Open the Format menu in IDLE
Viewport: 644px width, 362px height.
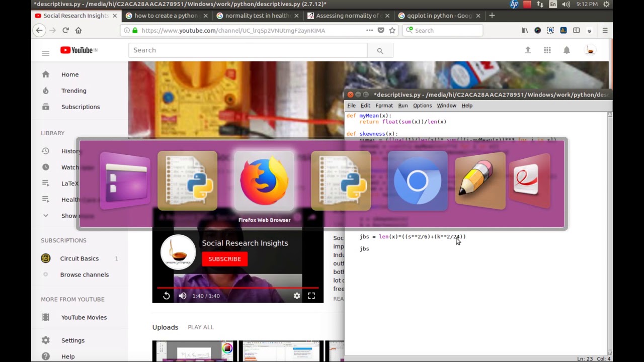384,106
